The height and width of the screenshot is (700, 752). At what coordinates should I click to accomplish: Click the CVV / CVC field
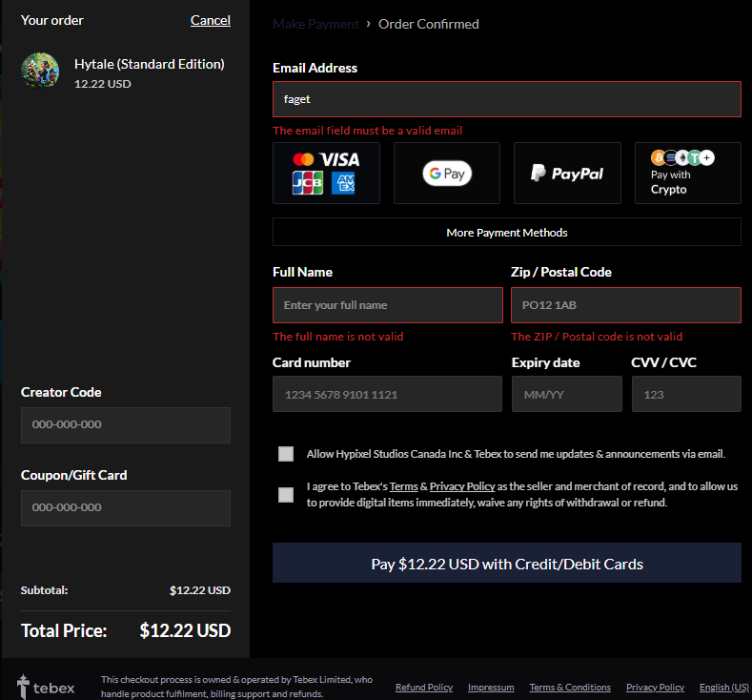(686, 394)
